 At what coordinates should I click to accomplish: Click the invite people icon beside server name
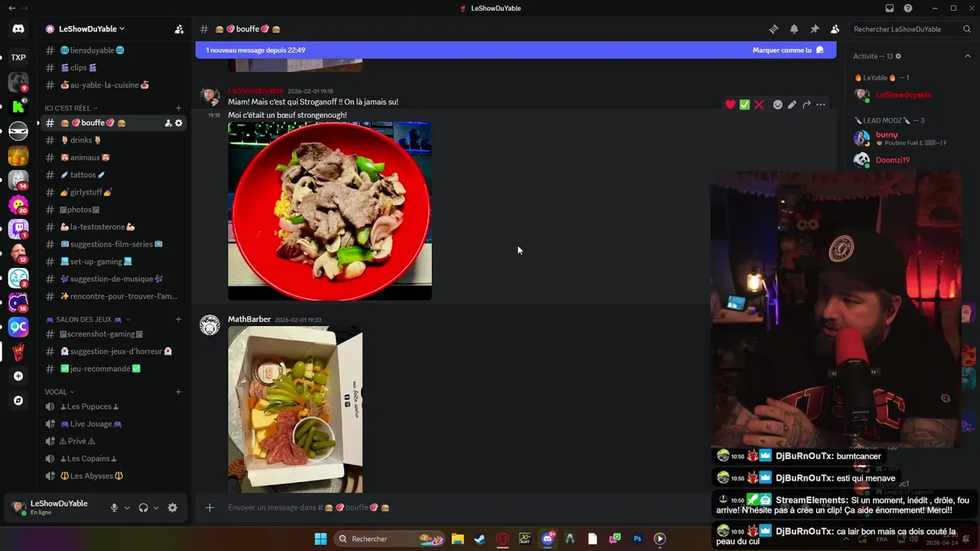tap(179, 29)
